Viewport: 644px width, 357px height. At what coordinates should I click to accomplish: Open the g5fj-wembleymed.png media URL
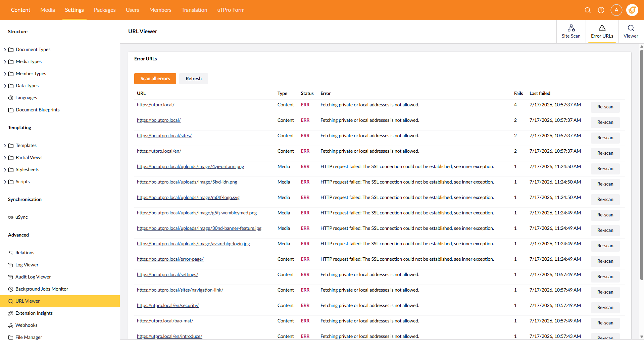[197, 213]
